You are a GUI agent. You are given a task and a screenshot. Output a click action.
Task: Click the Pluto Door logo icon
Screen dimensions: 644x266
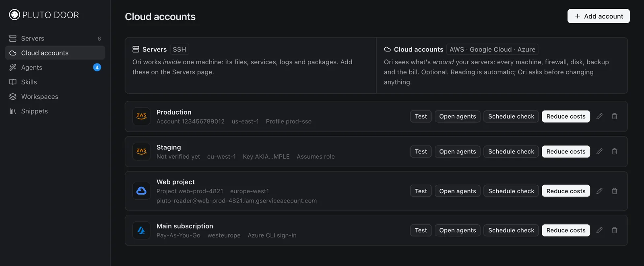14,15
